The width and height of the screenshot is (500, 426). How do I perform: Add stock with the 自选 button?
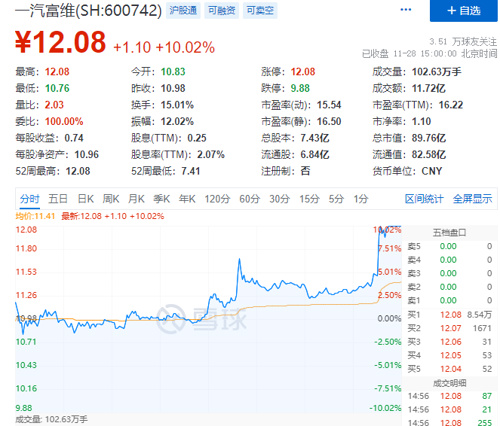coord(464,11)
